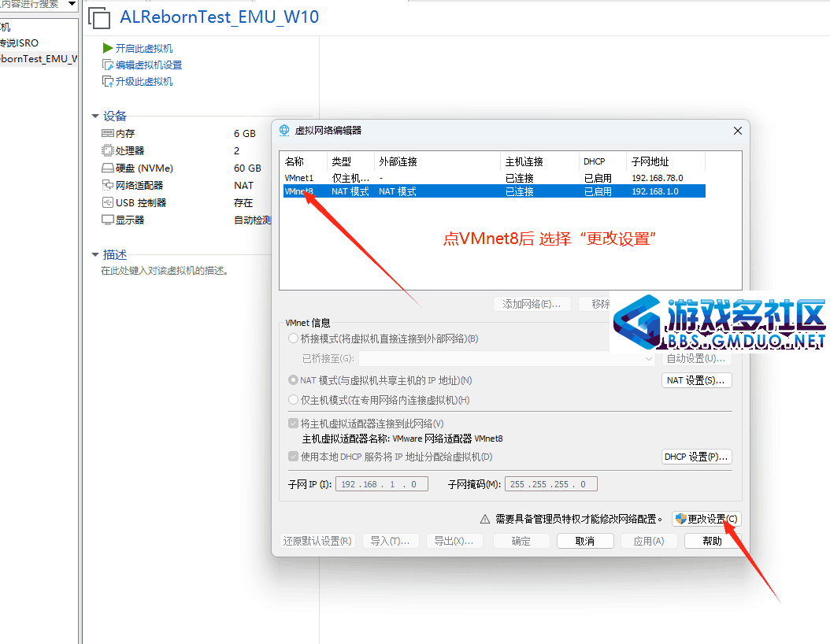Select the VMnet8 row in the network list
Image resolution: width=830 pixels, height=644 pixels.
[x=494, y=191]
